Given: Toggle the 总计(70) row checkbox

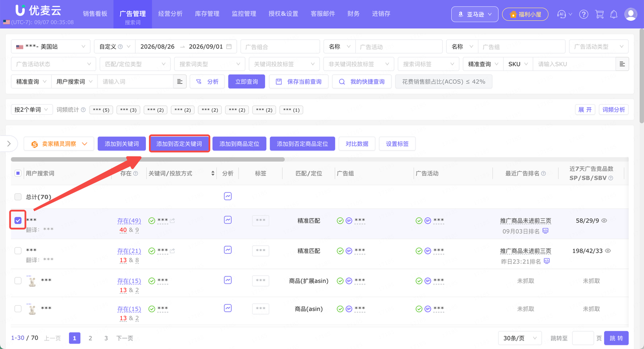Looking at the screenshot, I should pyautogui.click(x=18, y=197).
